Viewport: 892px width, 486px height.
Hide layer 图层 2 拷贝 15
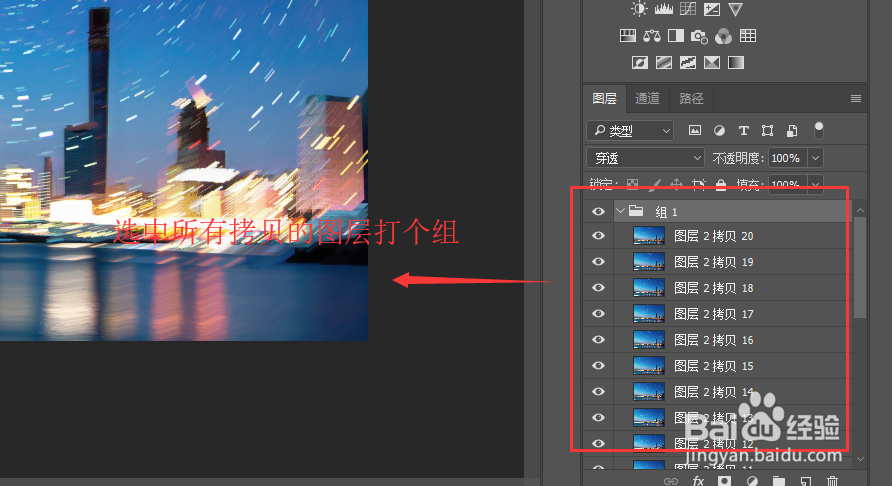(598, 366)
